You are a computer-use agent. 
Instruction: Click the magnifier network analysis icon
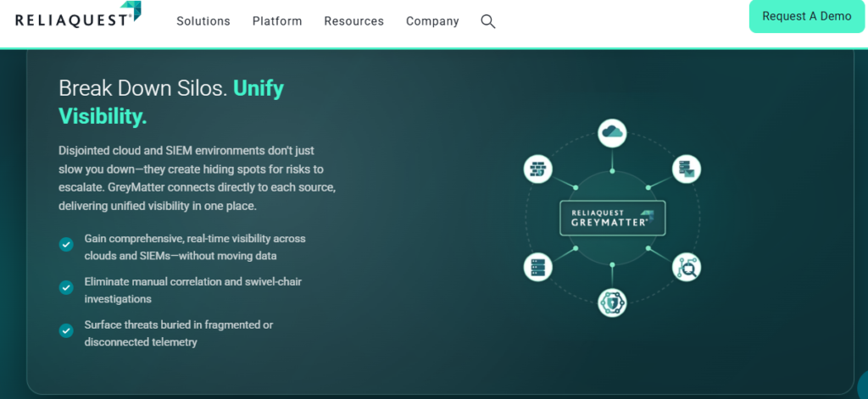tap(687, 268)
